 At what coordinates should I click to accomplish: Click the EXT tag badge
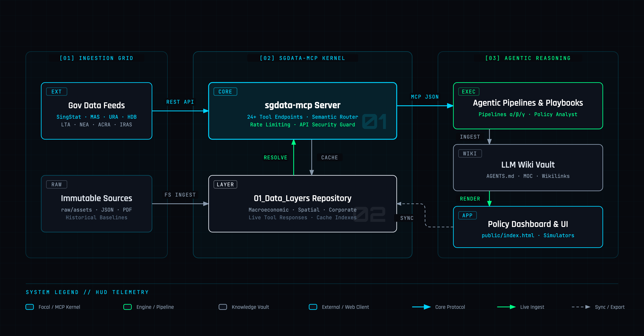[57, 92]
